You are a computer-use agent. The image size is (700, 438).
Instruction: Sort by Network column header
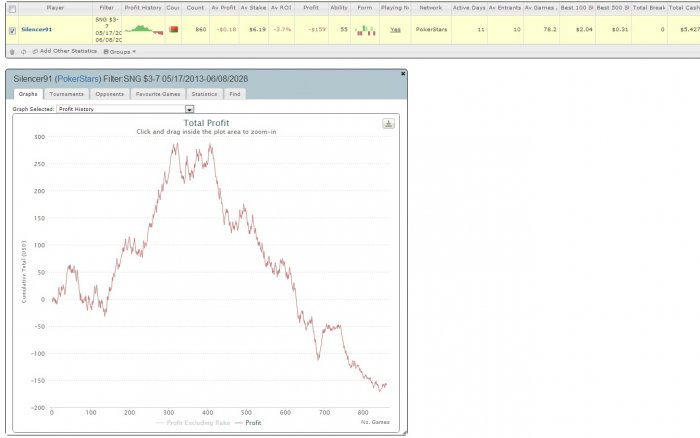[x=430, y=8]
